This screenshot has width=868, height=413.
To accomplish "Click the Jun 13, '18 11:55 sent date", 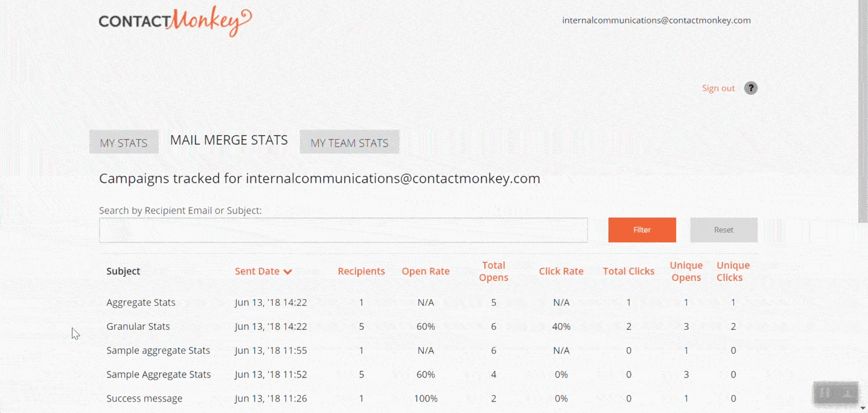I will point(271,350).
